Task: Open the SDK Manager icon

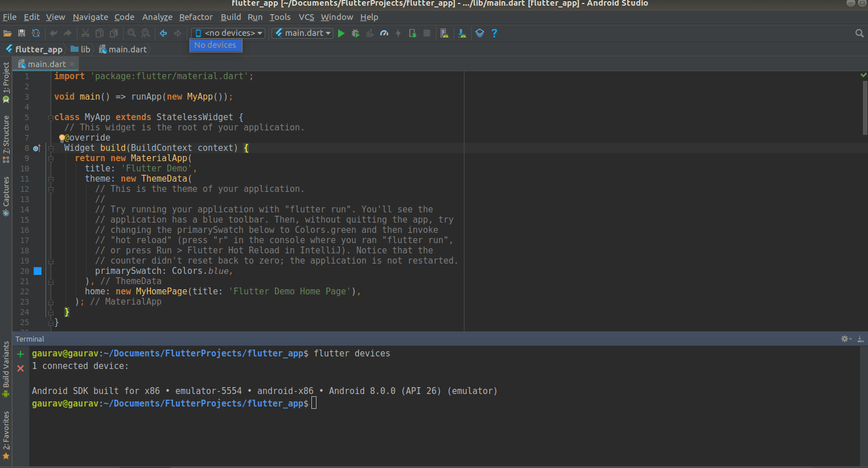Action: pos(462,33)
